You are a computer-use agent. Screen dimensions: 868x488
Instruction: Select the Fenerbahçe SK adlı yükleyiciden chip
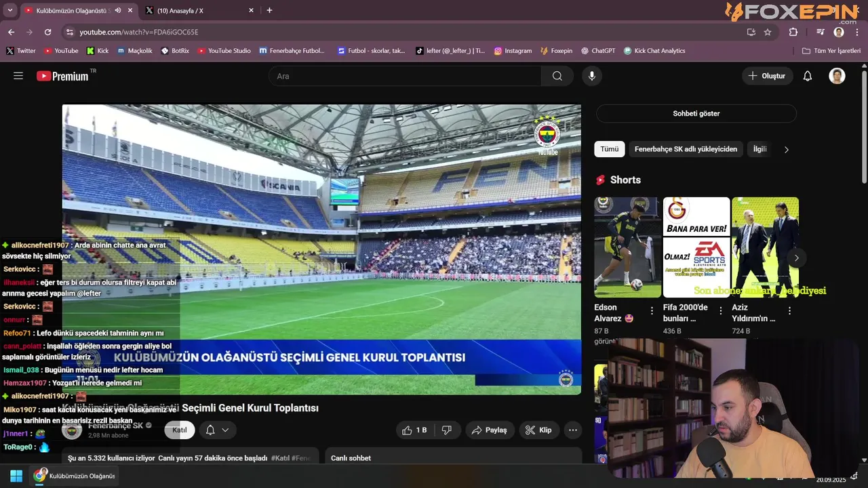tap(686, 149)
